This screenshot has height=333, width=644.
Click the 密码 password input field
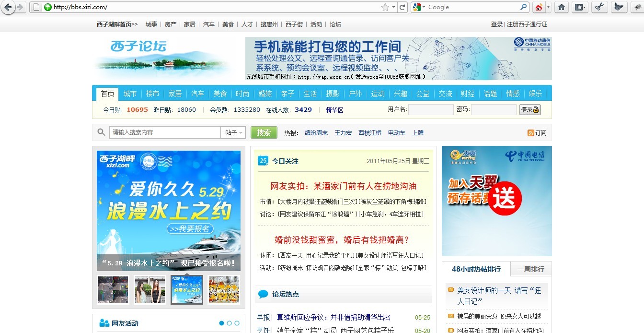click(x=494, y=110)
